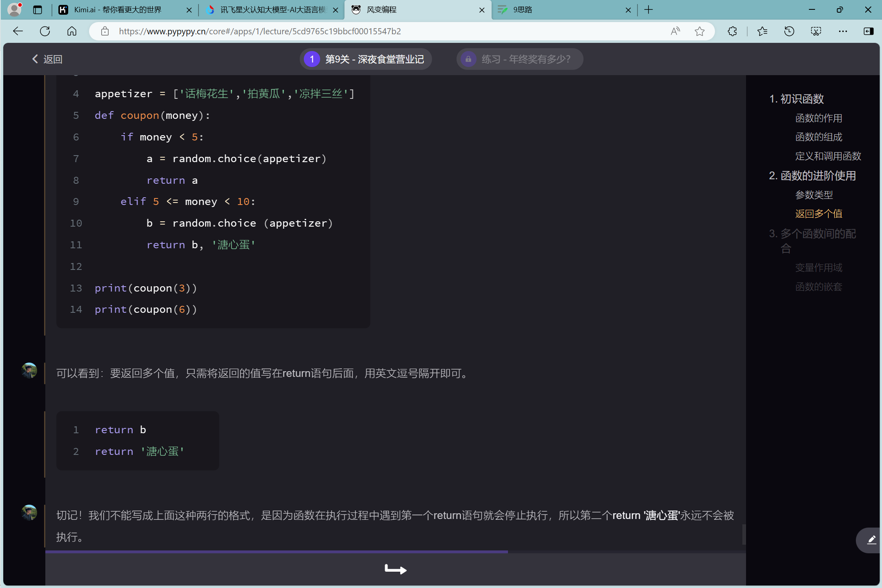Switch to the 讯飞星火认知大模型 tab
The image size is (882, 588).
(272, 10)
